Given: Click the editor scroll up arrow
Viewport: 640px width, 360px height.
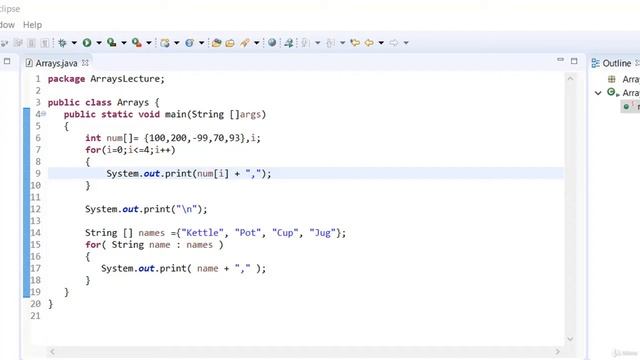Looking at the screenshot, I should (x=570, y=78).
